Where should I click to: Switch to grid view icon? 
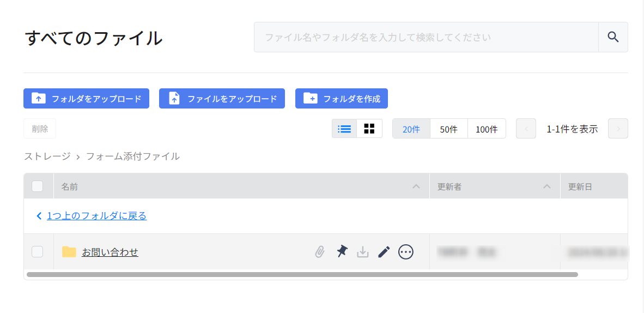369,129
